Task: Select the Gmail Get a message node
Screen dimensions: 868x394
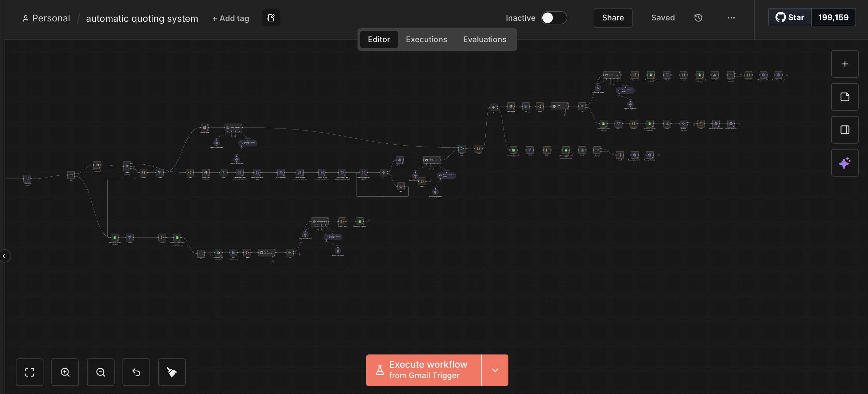Action: tap(97, 165)
